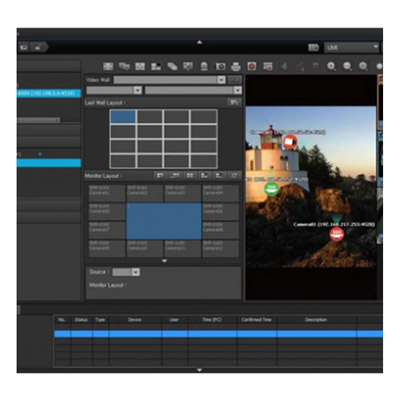Screen dimensions: 400x400
Task: Click the zoom in magnifier icon
Action: tap(331, 66)
